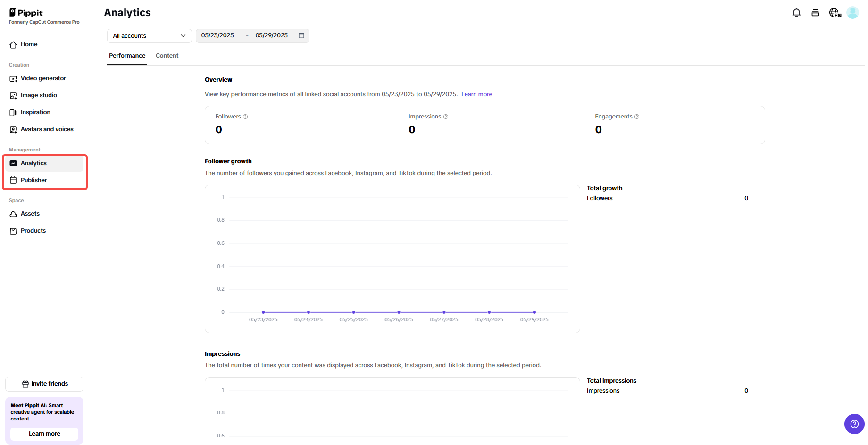Select the Performance tab
The width and height of the screenshot is (868, 445).
click(127, 55)
